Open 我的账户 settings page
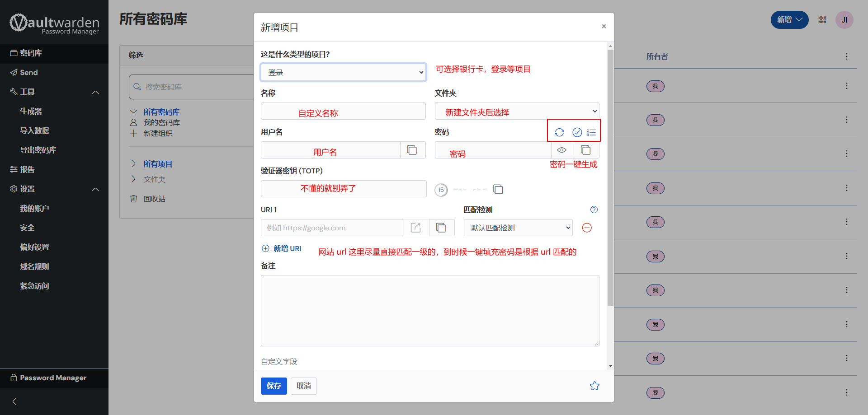This screenshot has width=868, height=415. click(34, 209)
